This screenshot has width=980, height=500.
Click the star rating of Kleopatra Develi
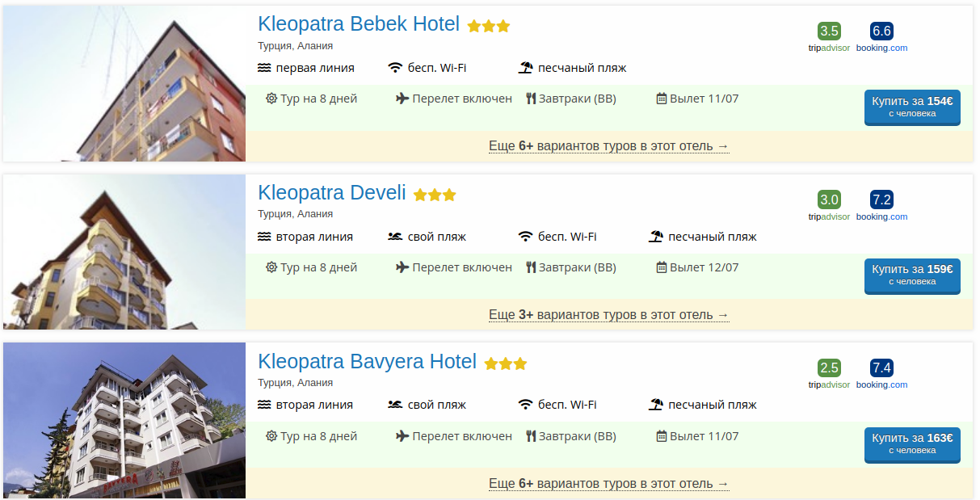(435, 195)
